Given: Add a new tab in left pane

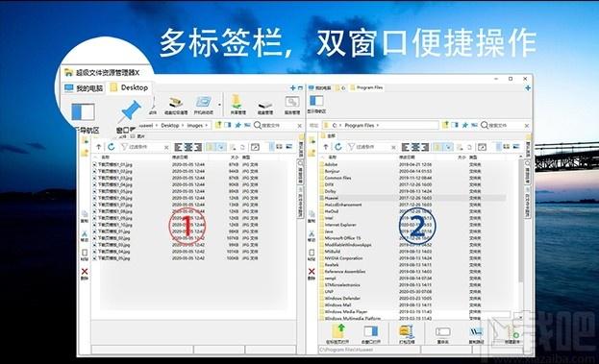Looking at the screenshot, I should point(292,88).
